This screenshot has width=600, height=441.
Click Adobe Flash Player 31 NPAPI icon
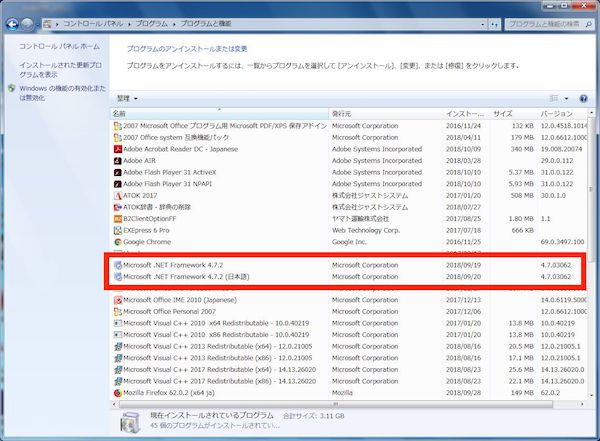click(x=118, y=184)
